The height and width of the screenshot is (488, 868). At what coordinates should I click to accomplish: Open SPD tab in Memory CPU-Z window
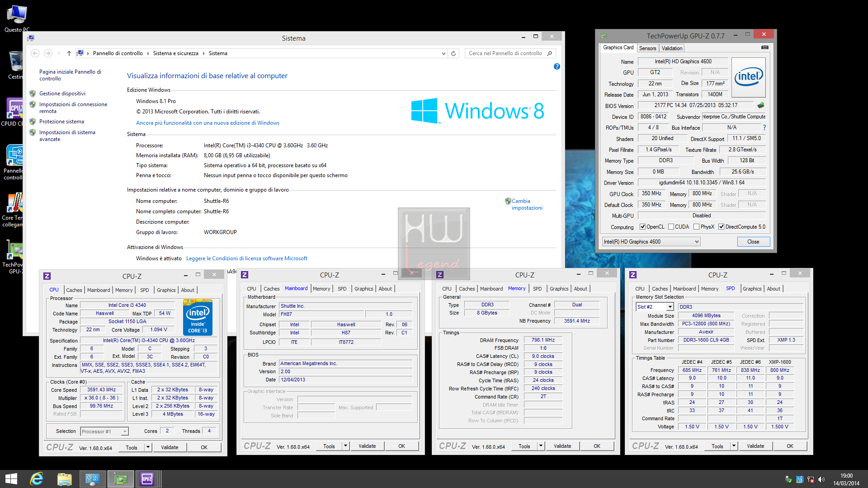537,289
